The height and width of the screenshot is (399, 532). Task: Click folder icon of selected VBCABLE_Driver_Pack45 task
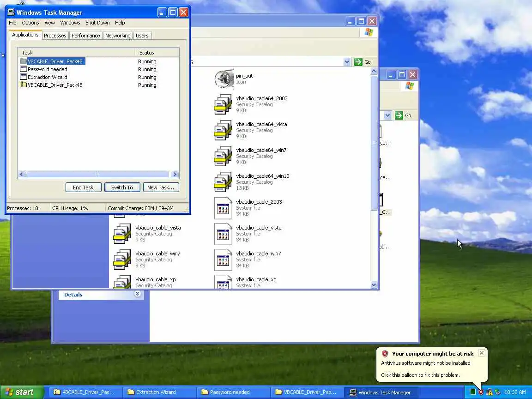click(x=23, y=61)
